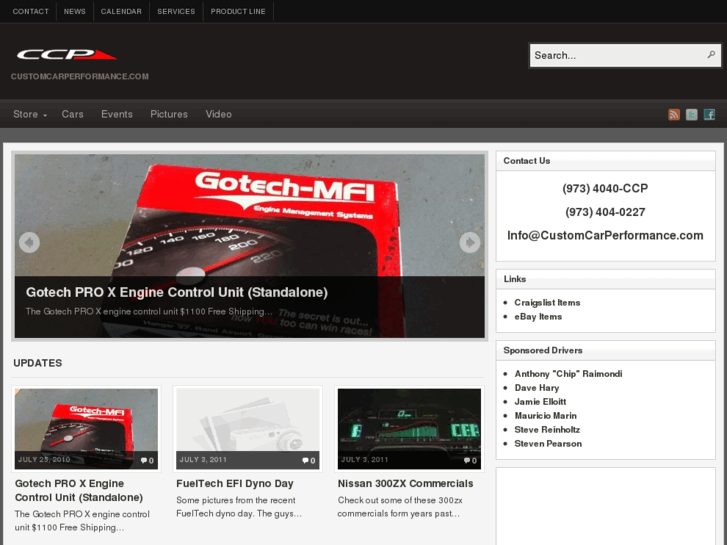The width and height of the screenshot is (727, 545).
Task: Open the FuelTech placeholder camera thumbnail
Action: (x=248, y=429)
